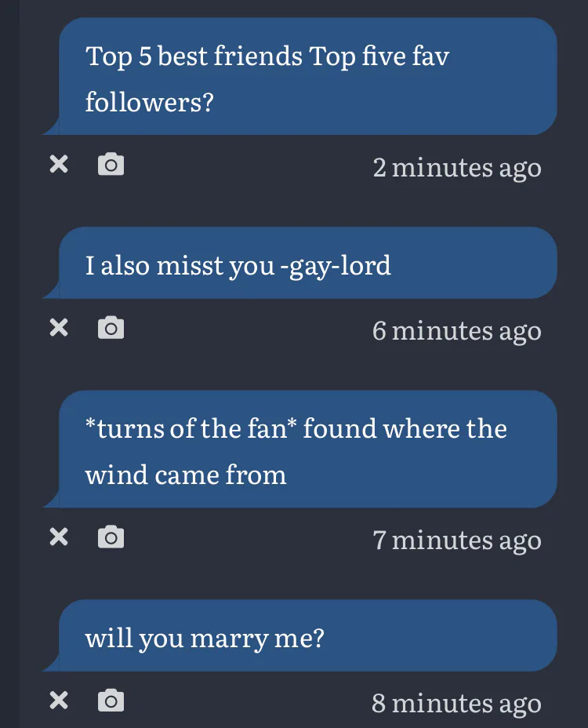
Task: Delete the "Top 5 best friends" message
Action: click(59, 165)
